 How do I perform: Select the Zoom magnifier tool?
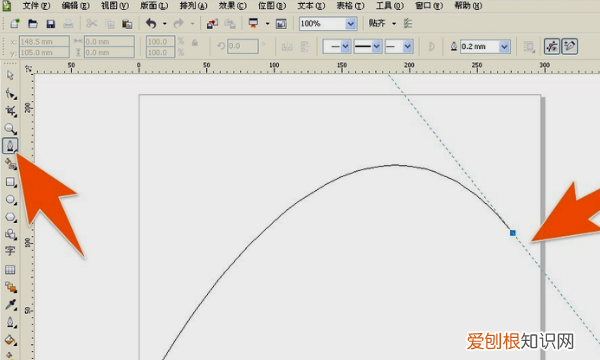point(10,129)
